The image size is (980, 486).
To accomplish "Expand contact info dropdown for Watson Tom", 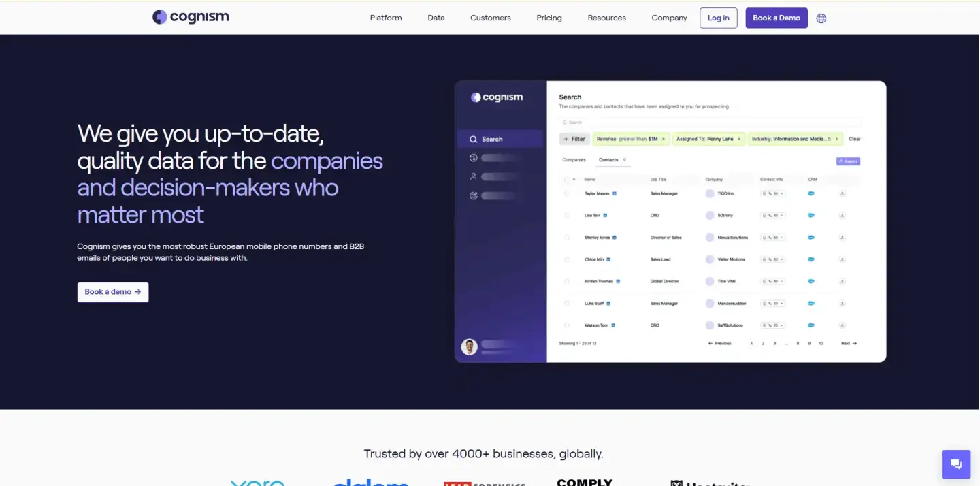I will click(782, 325).
